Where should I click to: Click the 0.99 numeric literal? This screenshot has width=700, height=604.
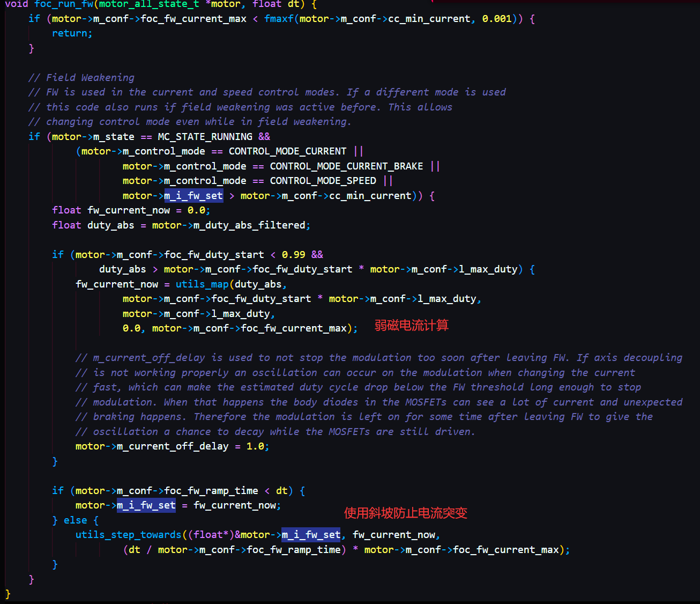(293, 255)
